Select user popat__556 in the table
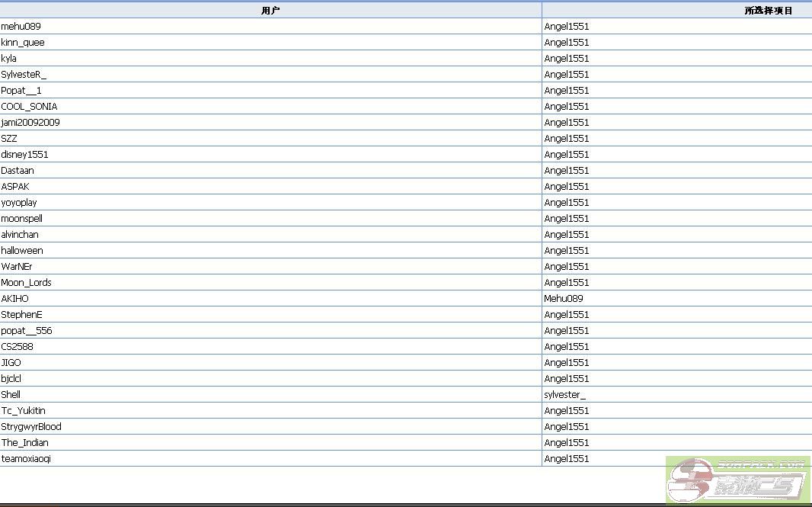The height and width of the screenshot is (507, 812). tap(27, 331)
